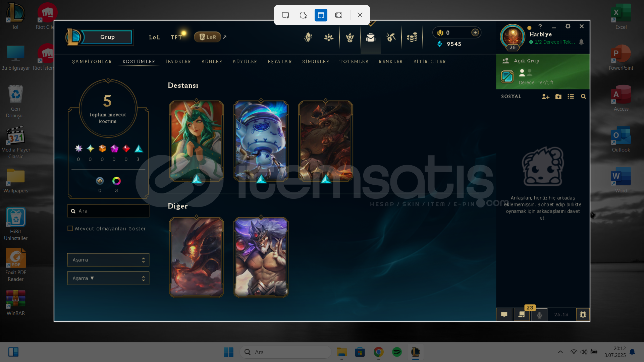Image resolution: width=644 pixels, height=362 pixels.
Task: Click the teal triangle gem count icon
Action: (x=139, y=148)
